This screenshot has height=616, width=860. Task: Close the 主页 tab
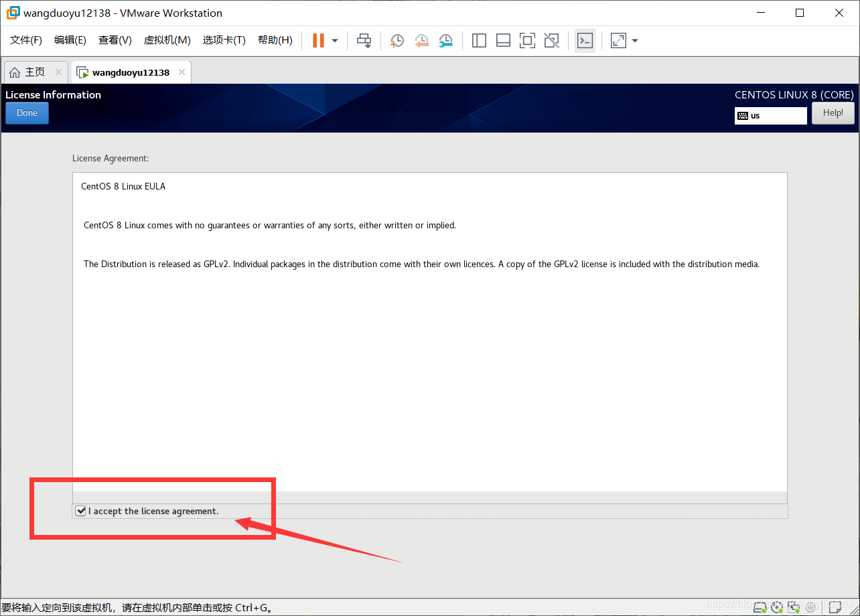pos(58,72)
